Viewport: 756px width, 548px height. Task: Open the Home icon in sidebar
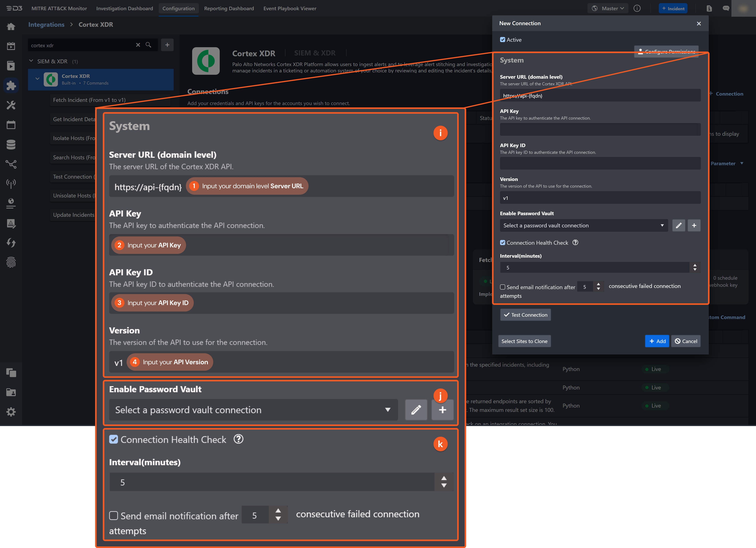coord(11,26)
